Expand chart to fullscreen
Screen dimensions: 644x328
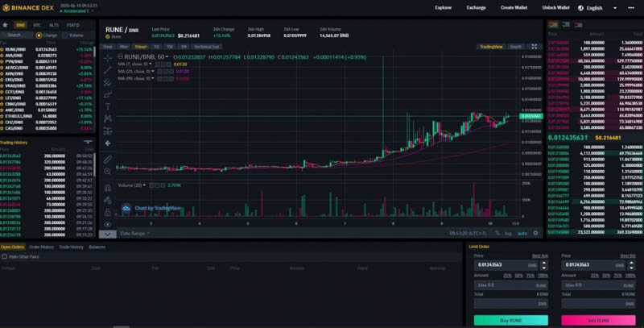tap(535, 47)
